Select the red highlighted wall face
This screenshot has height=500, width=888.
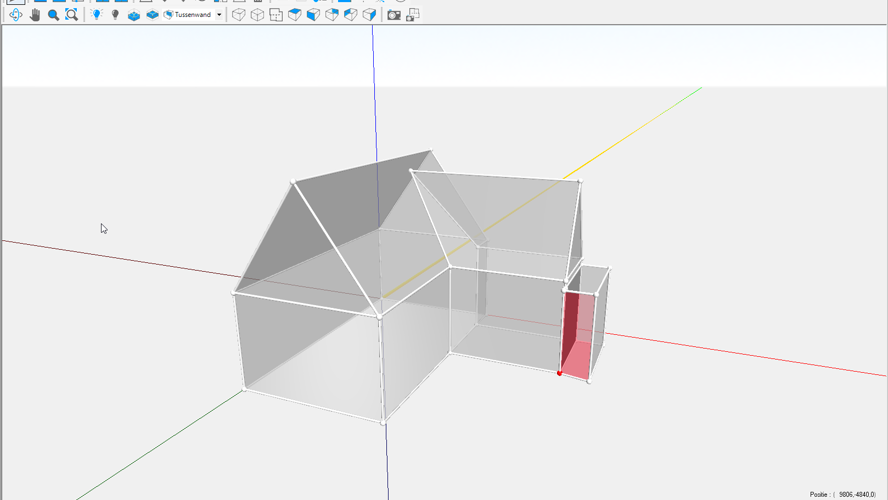point(574,333)
